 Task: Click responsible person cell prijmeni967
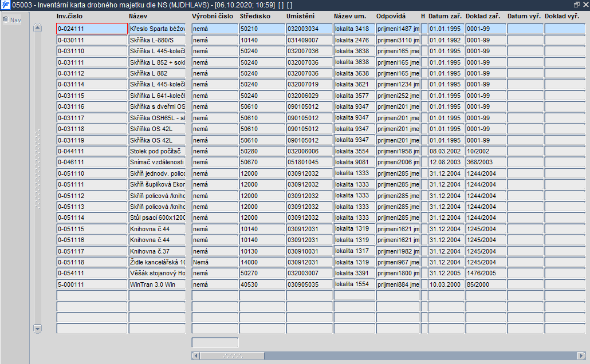point(398,262)
